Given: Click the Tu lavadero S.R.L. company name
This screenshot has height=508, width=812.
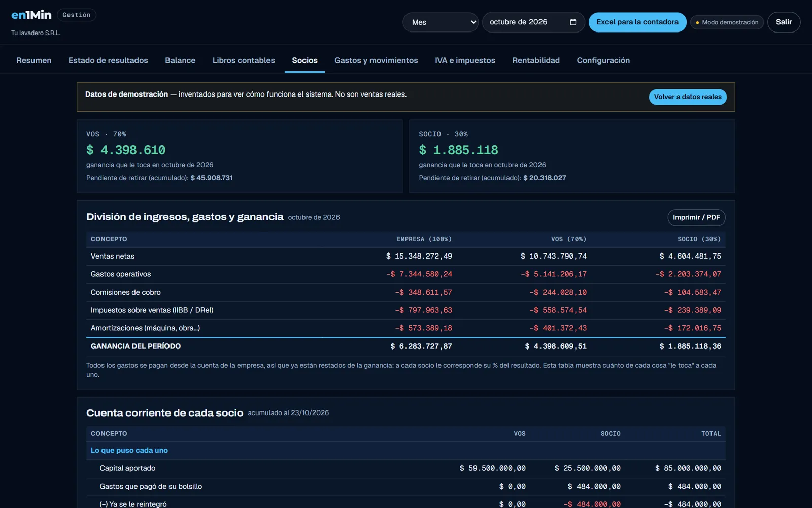Looking at the screenshot, I should point(36,33).
